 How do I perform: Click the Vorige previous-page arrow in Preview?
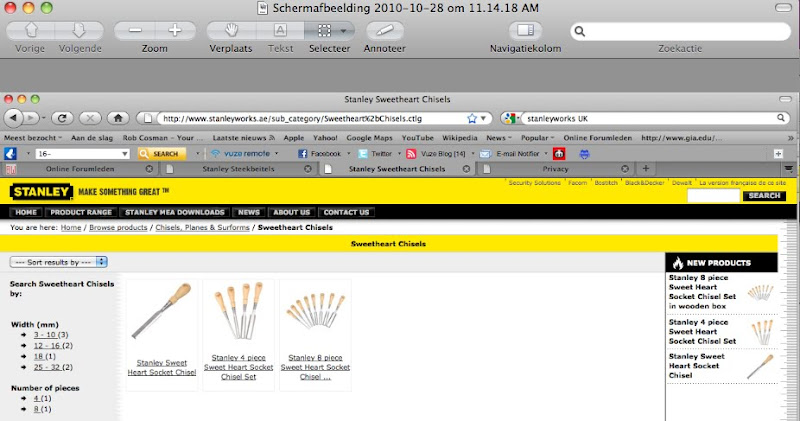(31, 31)
